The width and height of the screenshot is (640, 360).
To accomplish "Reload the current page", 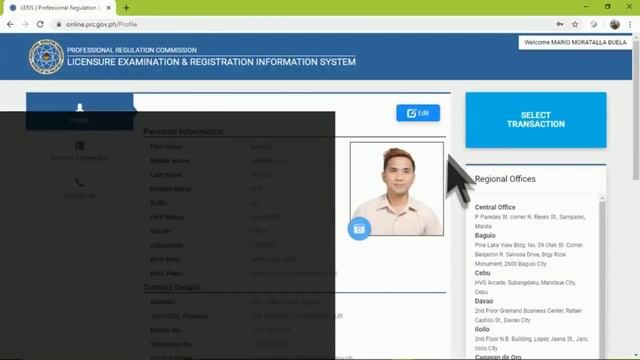I will tap(40, 24).
